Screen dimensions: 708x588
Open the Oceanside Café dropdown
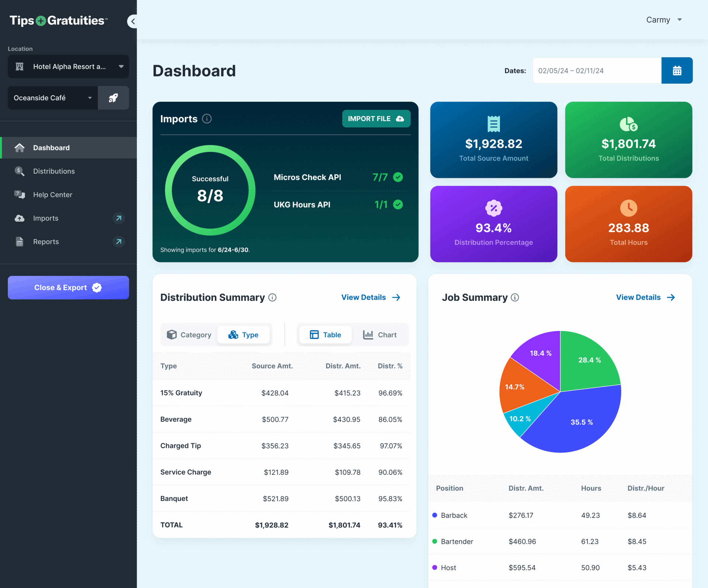point(53,98)
